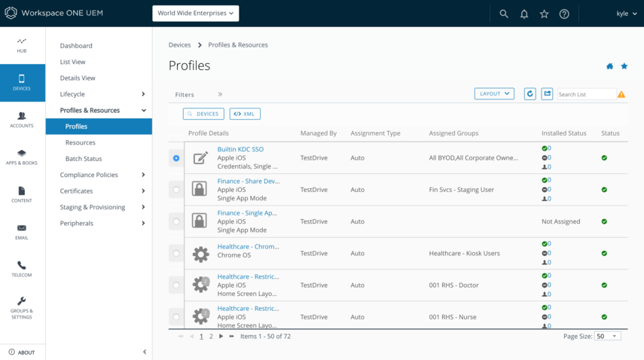Image resolution: width=644 pixels, height=360 pixels.
Task: Click the saved pages star icon
Action: (544, 14)
